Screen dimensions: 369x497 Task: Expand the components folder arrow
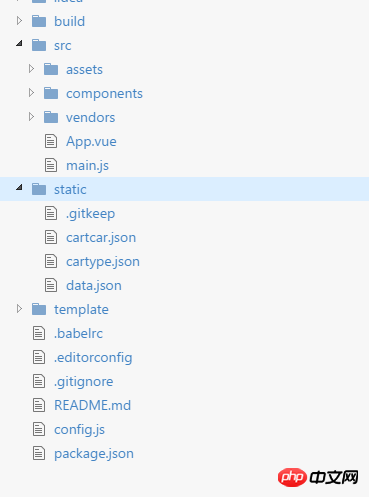(x=31, y=93)
